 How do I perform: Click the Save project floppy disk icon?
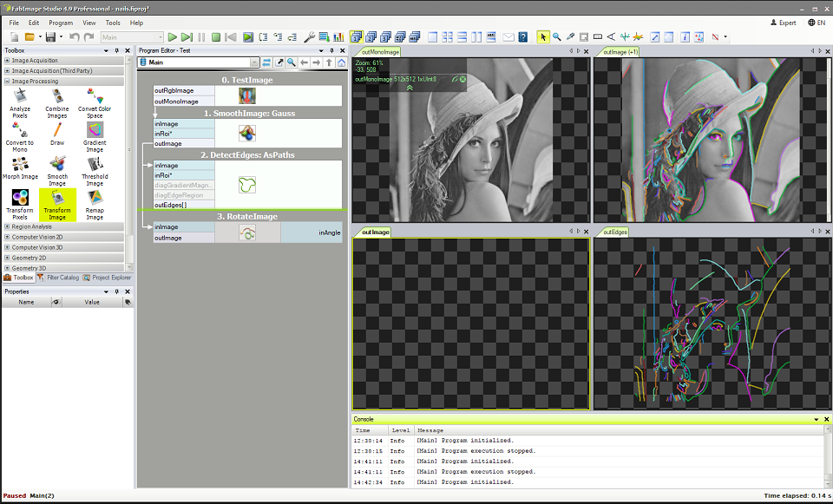point(50,37)
